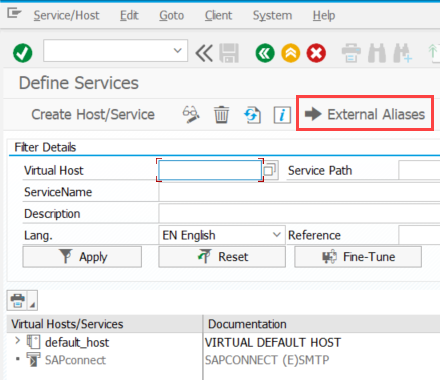
Task: Click the Find Next binoculars-plus icon
Action: pos(403,53)
